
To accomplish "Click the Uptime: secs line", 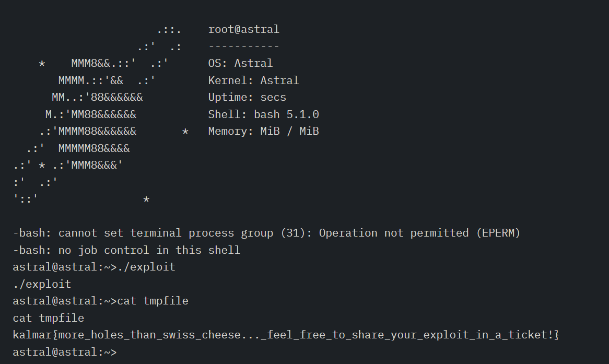I will point(247,97).
